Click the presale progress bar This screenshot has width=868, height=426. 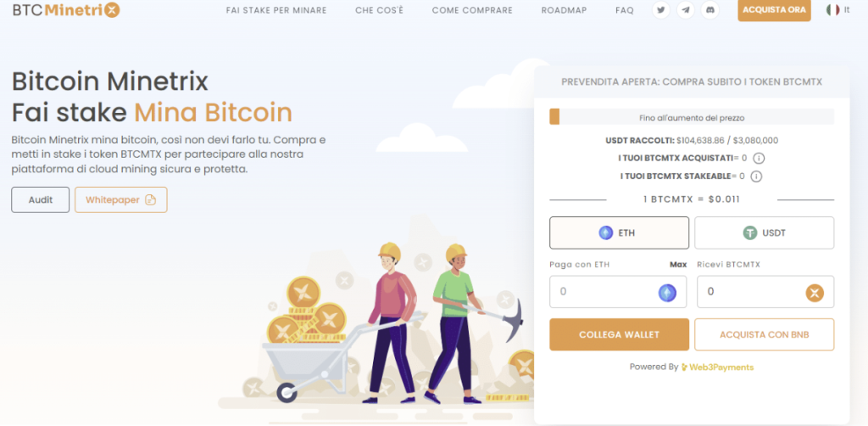click(x=692, y=117)
